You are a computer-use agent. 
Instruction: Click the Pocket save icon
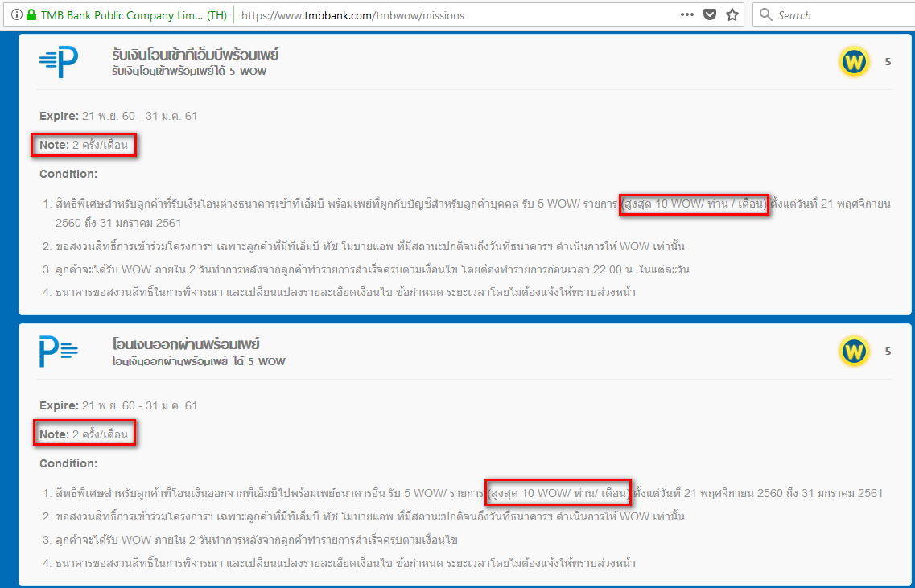[710, 15]
